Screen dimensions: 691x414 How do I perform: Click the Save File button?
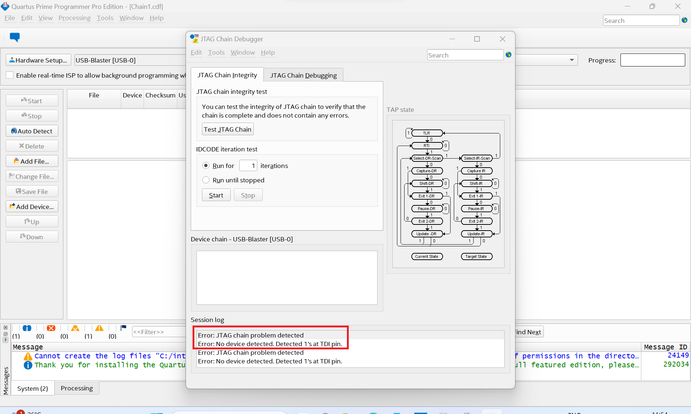click(x=32, y=191)
